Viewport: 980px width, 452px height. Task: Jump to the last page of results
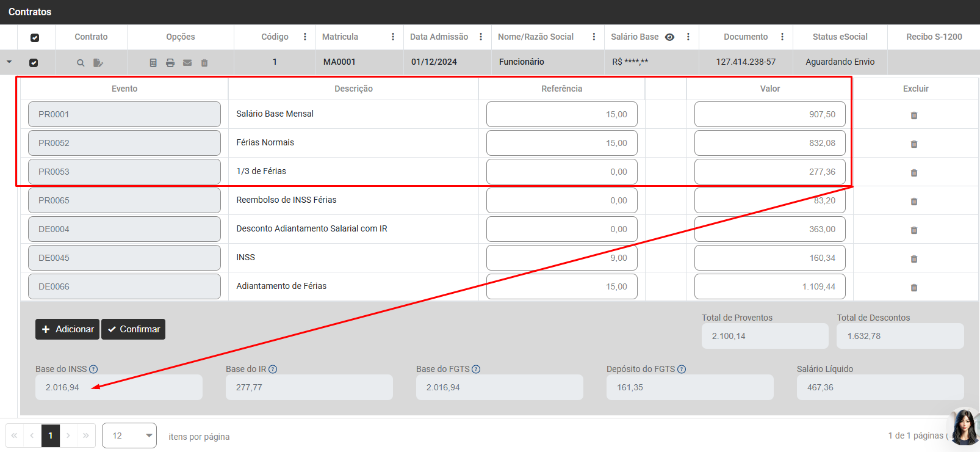pyautogui.click(x=86, y=436)
